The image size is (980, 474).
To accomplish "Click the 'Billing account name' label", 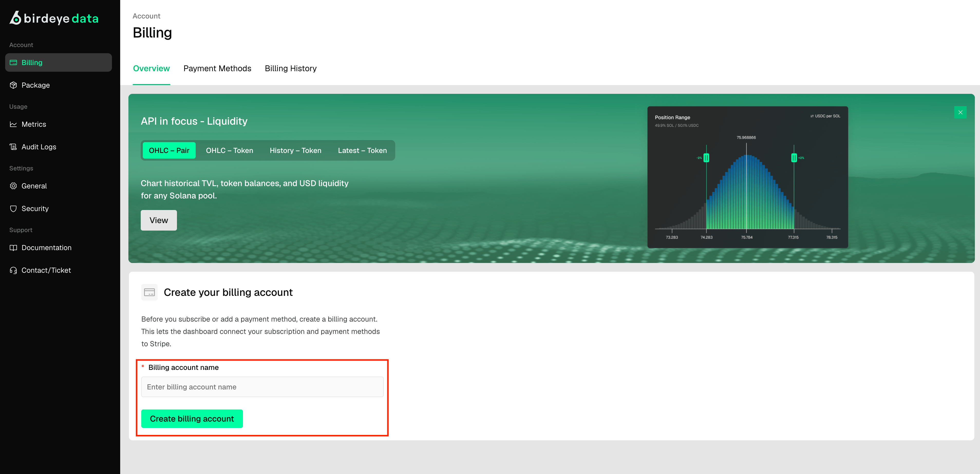I will click(183, 367).
